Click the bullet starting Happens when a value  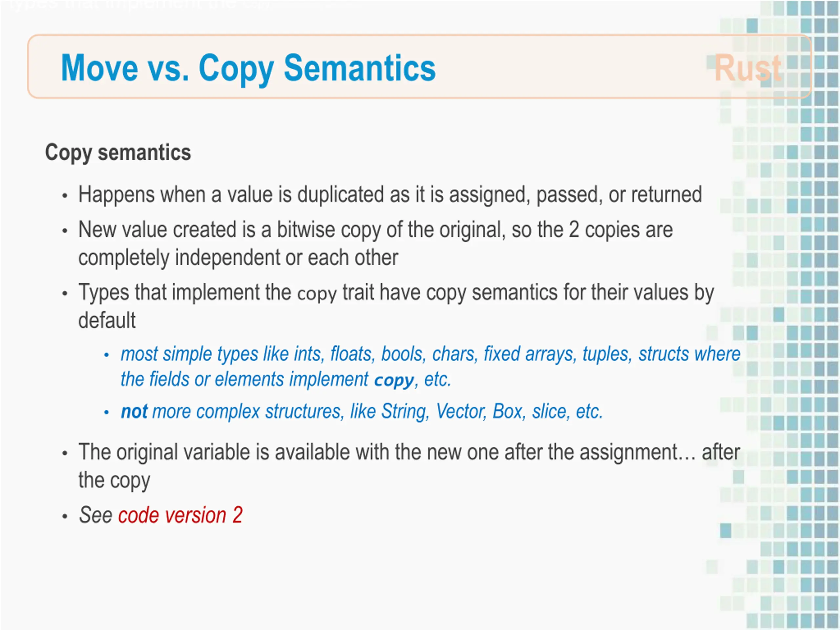click(390, 195)
